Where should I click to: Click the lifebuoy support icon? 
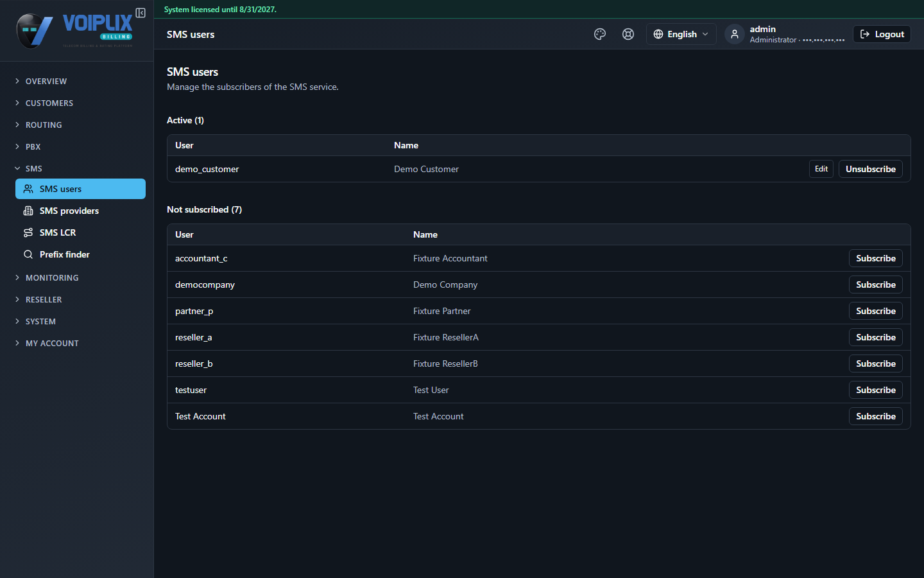point(628,34)
